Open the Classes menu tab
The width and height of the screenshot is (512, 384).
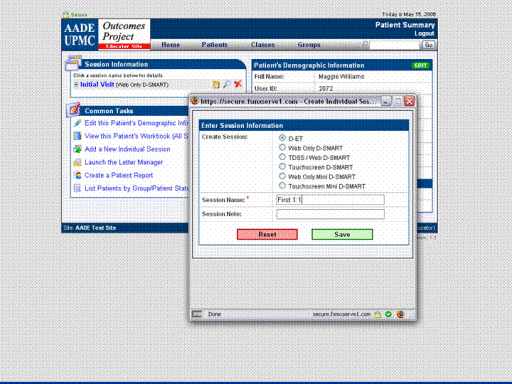tap(263, 45)
